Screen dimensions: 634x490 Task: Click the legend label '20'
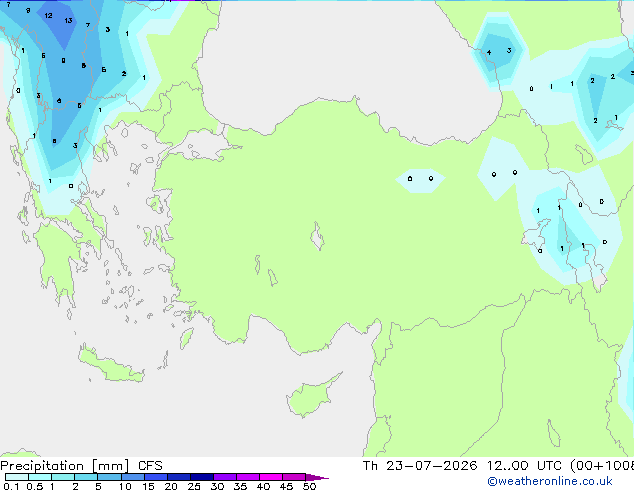[x=171, y=486]
